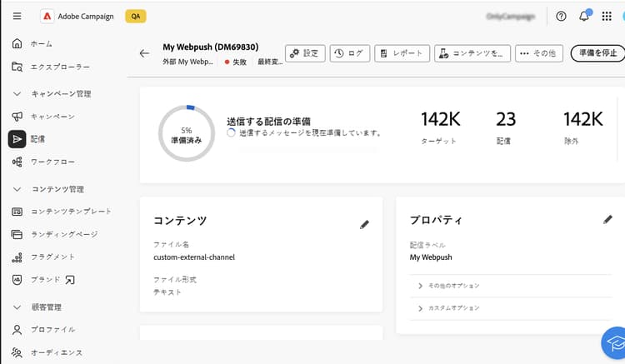
Task: Click the My Webpush (DM69830) title
Action: 211,47
